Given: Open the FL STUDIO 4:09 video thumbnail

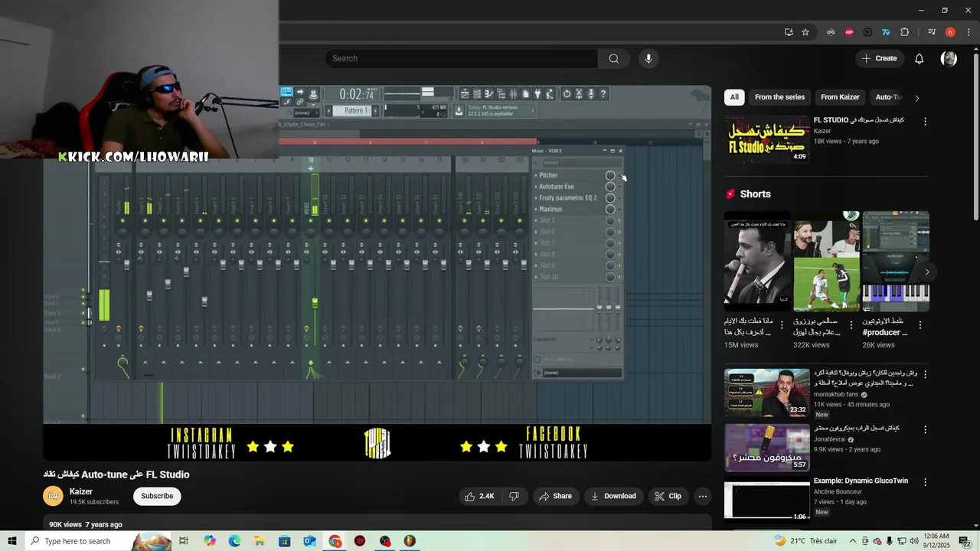Looking at the screenshot, I should [766, 139].
